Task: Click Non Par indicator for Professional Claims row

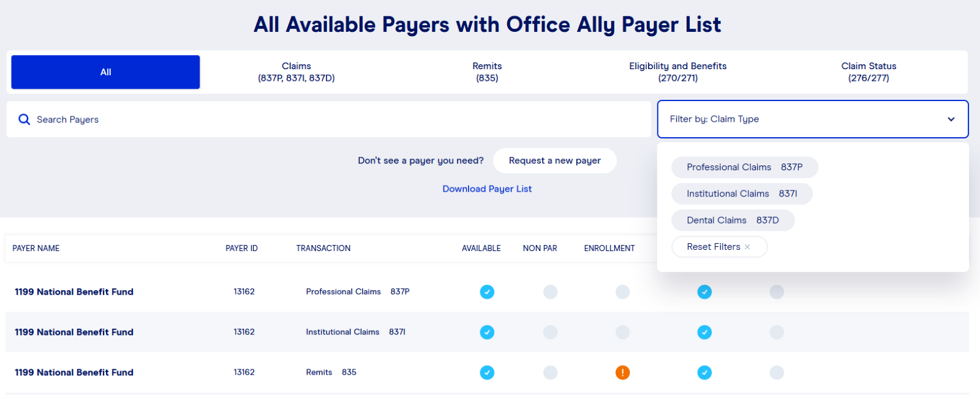Action: 550,292
